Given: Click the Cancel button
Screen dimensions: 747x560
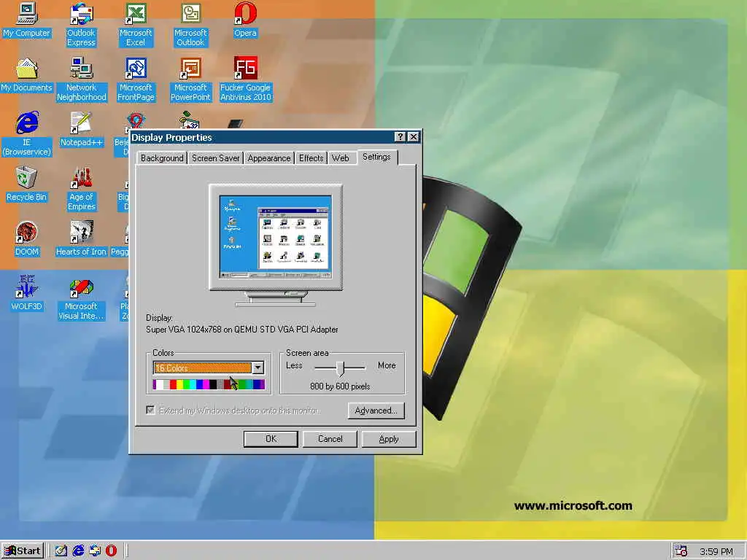Looking at the screenshot, I should pos(330,439).
